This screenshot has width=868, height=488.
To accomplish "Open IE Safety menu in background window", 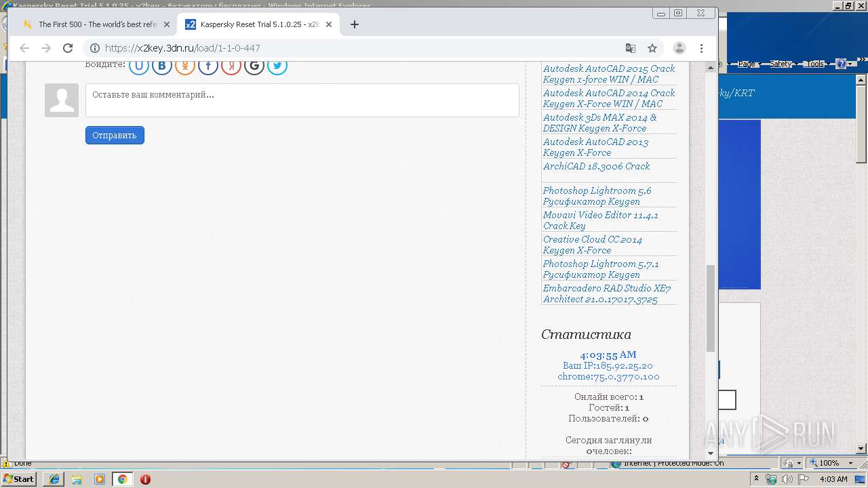I will pos(783,64).
